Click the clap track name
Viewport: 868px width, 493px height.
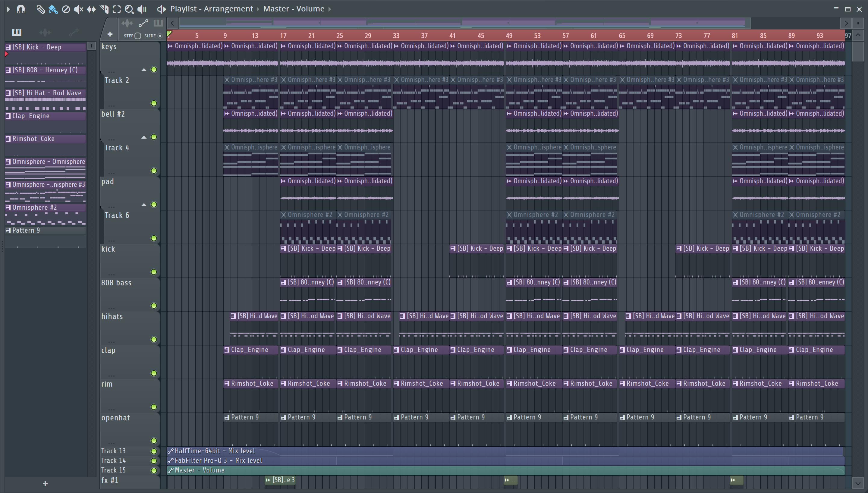[x=108, y=350]
